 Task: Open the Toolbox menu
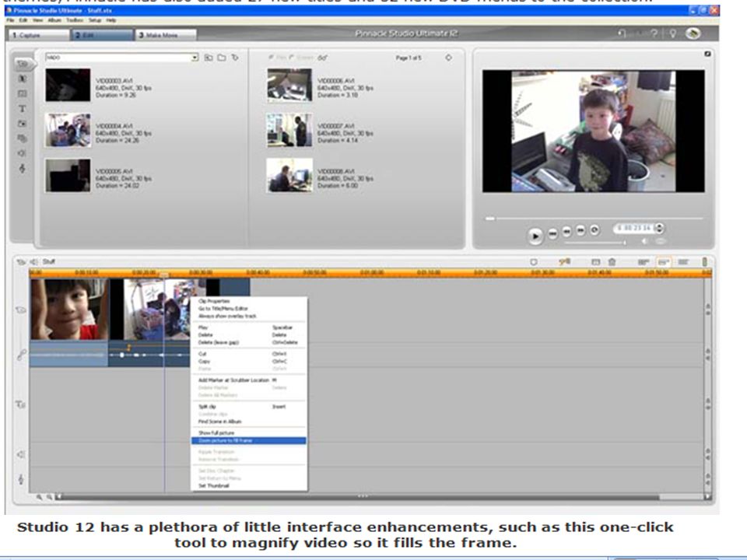[75, 20]
